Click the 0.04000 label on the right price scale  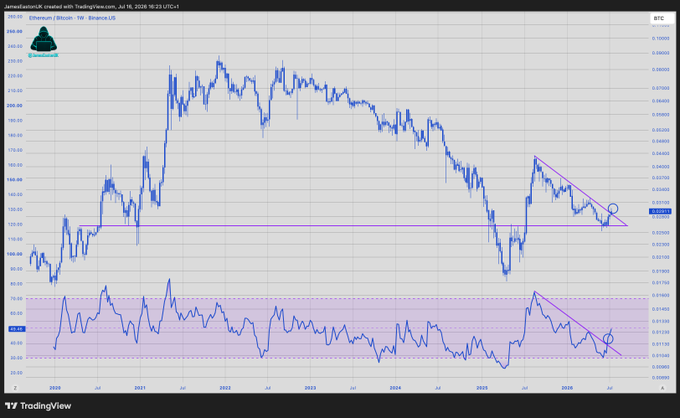click(660, 167)
